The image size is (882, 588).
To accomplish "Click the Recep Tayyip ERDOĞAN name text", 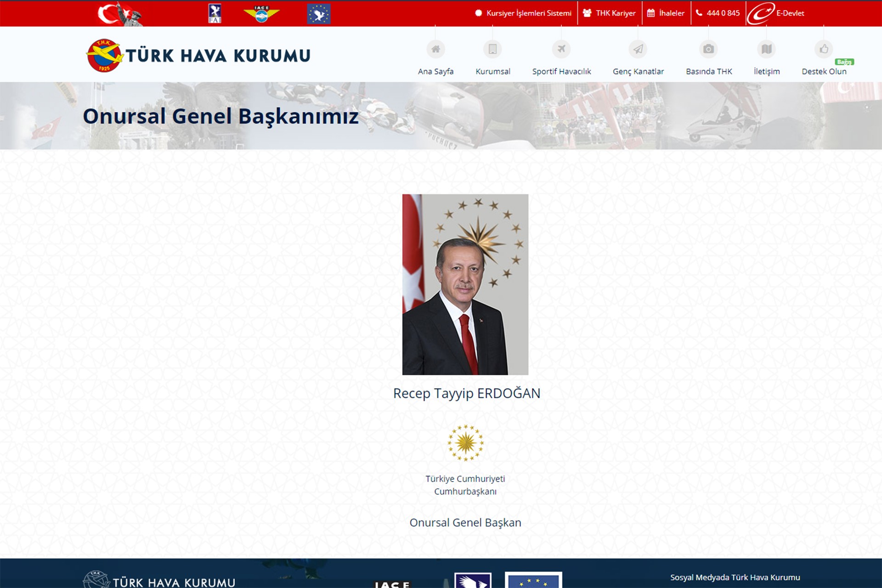I will pos(467,394).
